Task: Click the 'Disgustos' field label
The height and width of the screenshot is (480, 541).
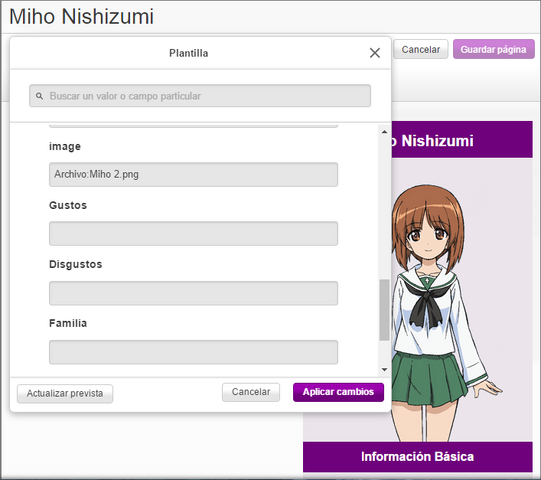Action: coord(76,264)
